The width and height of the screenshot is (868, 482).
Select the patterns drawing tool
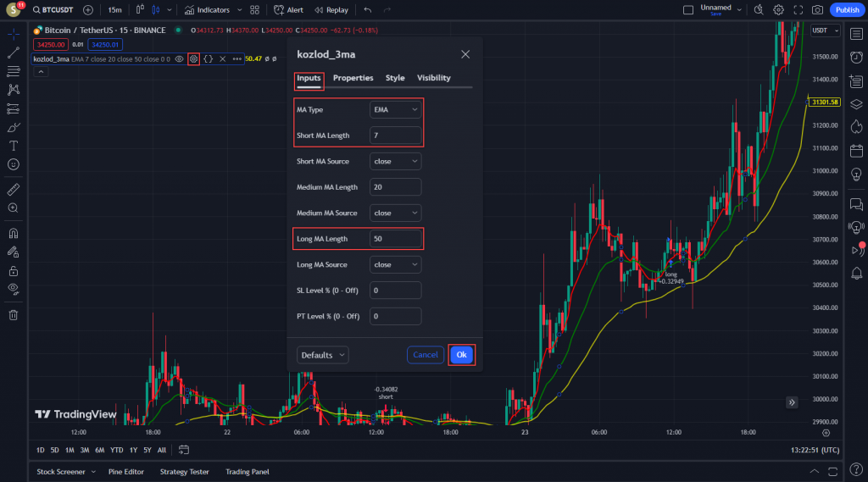[x=14, y=90]
